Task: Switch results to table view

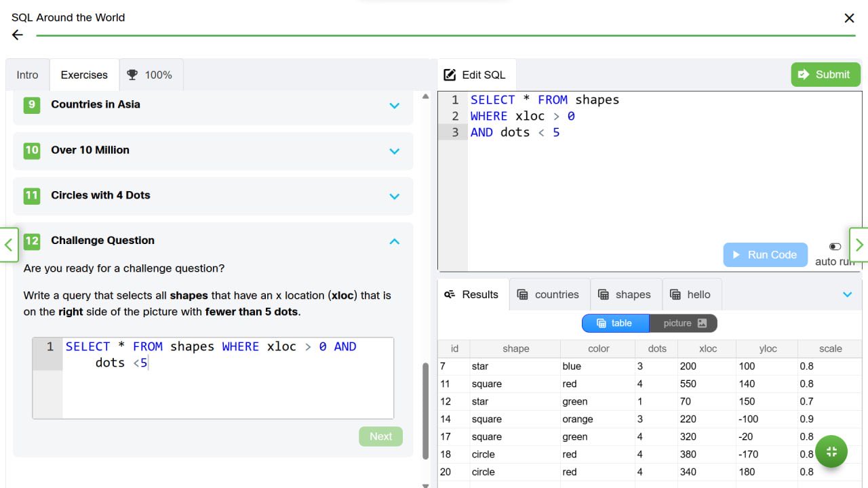Action: point(615,323)
